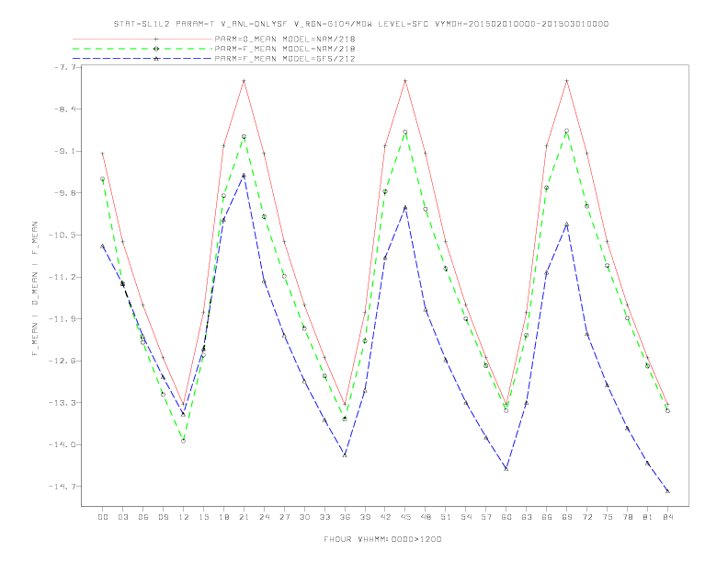Click x-axis tick label 60
728x563 pixels.
[506, 517]
